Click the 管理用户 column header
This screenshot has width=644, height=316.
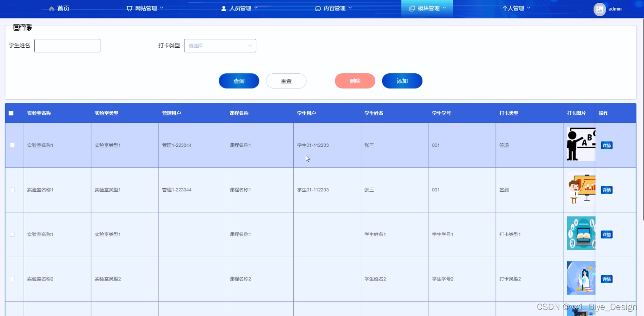(171, 113)
